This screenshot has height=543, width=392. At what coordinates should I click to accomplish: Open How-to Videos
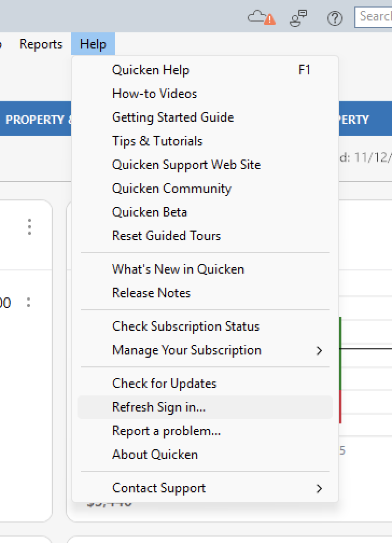click(205, 94)
